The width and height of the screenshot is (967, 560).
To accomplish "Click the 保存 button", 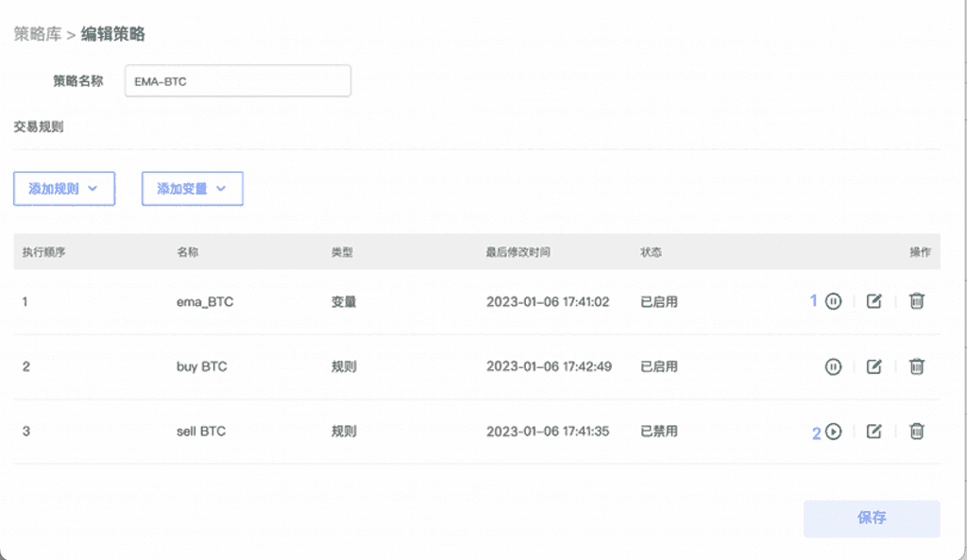I will point(872,518).
